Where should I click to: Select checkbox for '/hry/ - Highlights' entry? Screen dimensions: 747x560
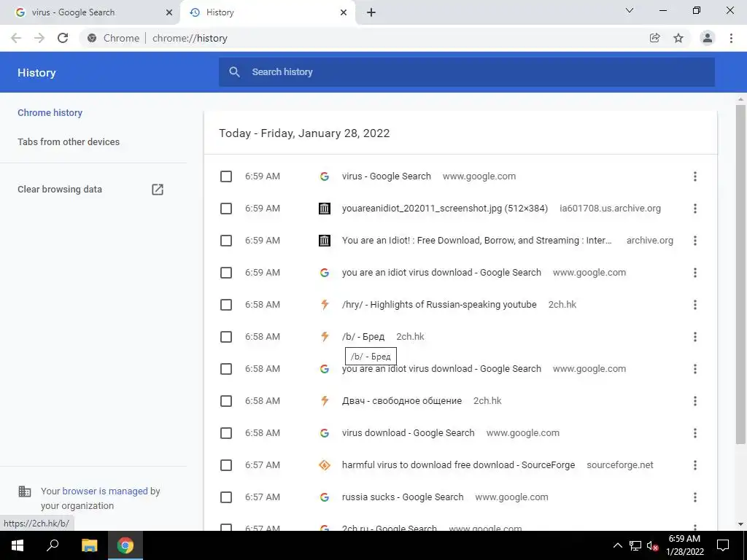click(x=226, y=305)
